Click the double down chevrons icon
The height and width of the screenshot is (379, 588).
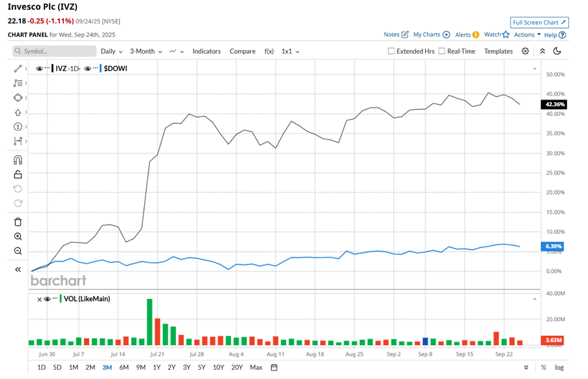coord(526,368)
